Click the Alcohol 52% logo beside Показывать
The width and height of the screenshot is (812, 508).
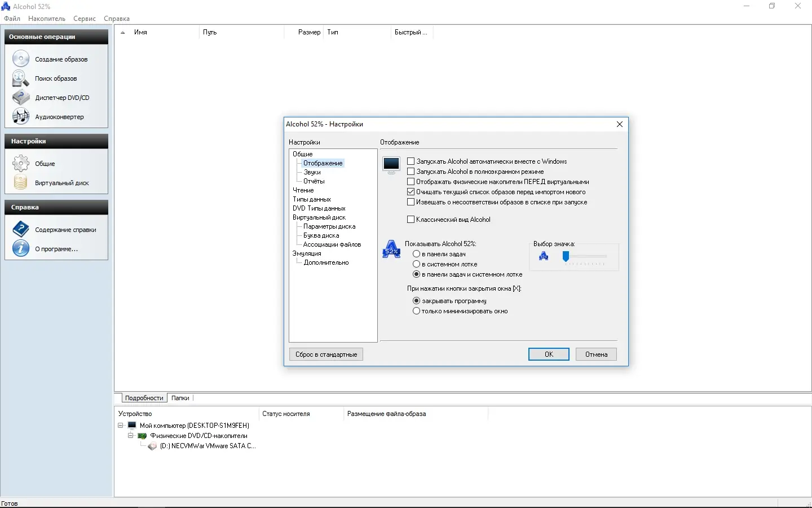(x=391, y=249)
